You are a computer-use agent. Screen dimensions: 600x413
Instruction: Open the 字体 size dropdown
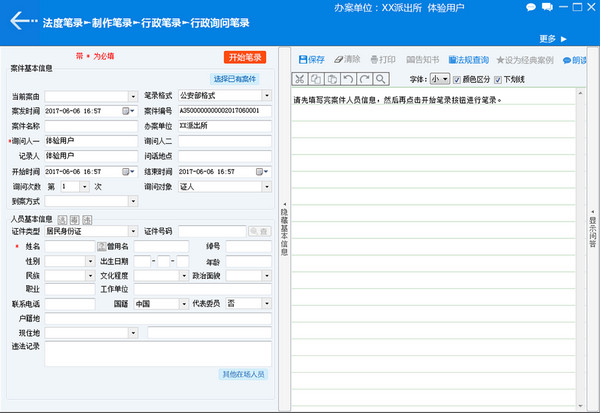(439, 78)
